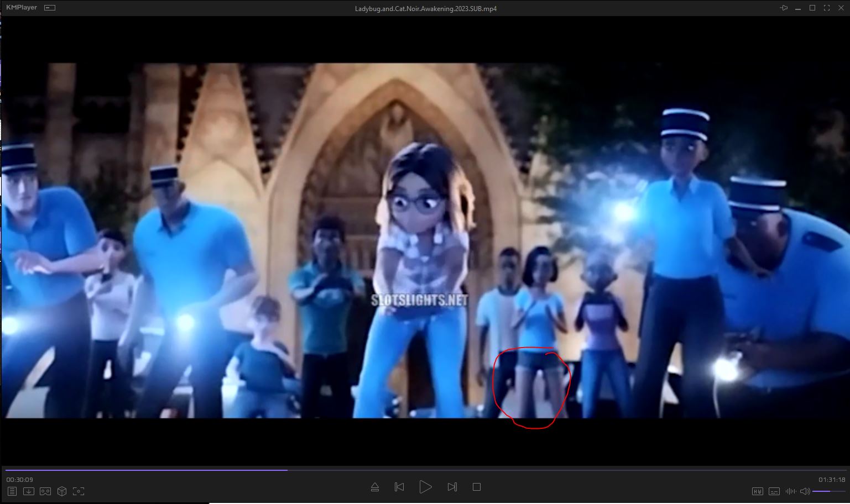Click the 3D cube icon
Screen dimensions: 850x504
(x=62, y=491)
